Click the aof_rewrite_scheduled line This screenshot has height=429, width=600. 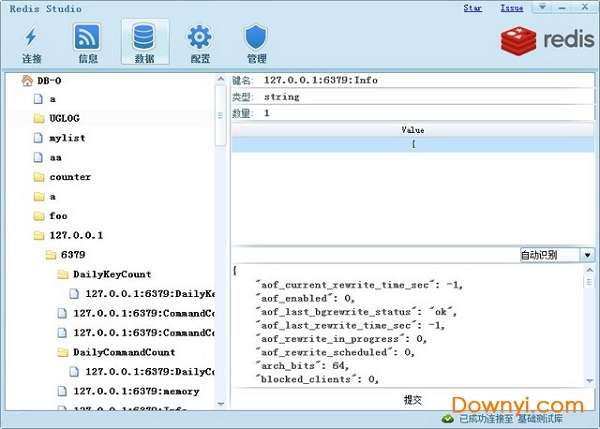tap(336, 352)
